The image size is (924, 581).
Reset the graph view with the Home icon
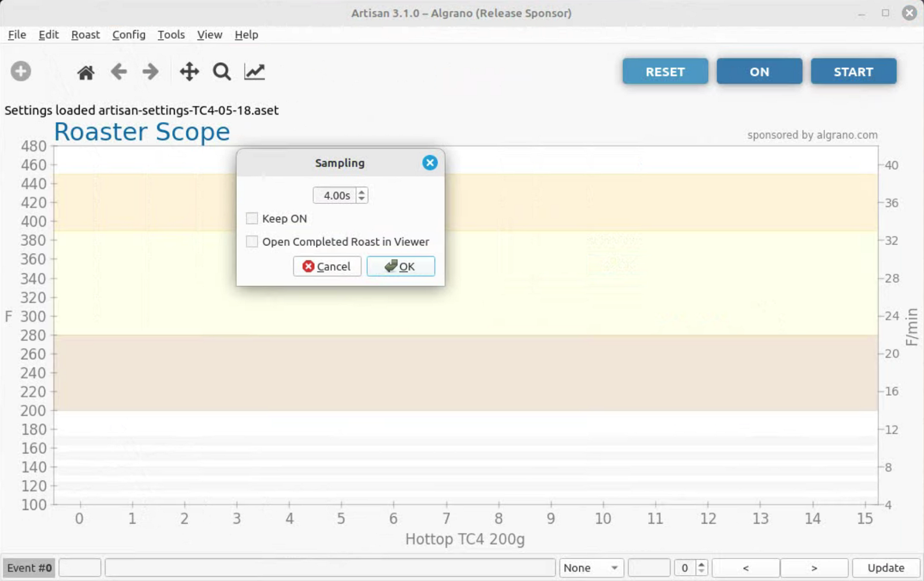86,72
